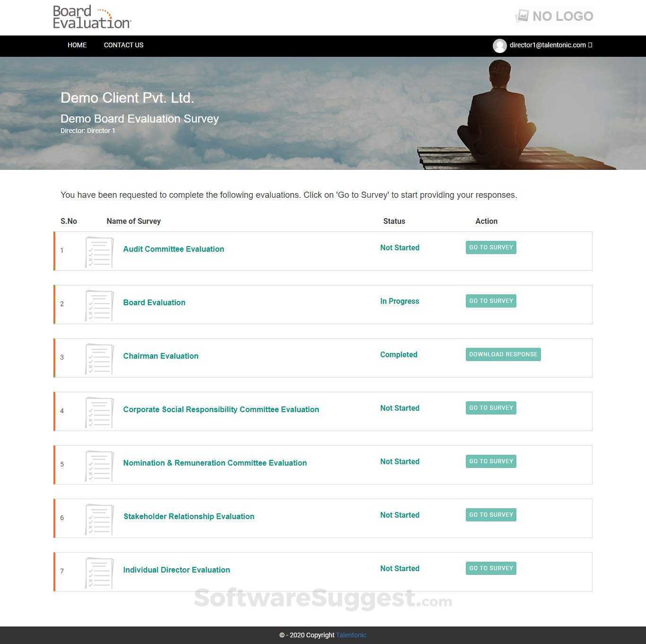This screenshot has height=644, width=646.
Task: Click the Audit Committee Evaluation survey icon
Action: pyautogui.click(x=98, y=252)
